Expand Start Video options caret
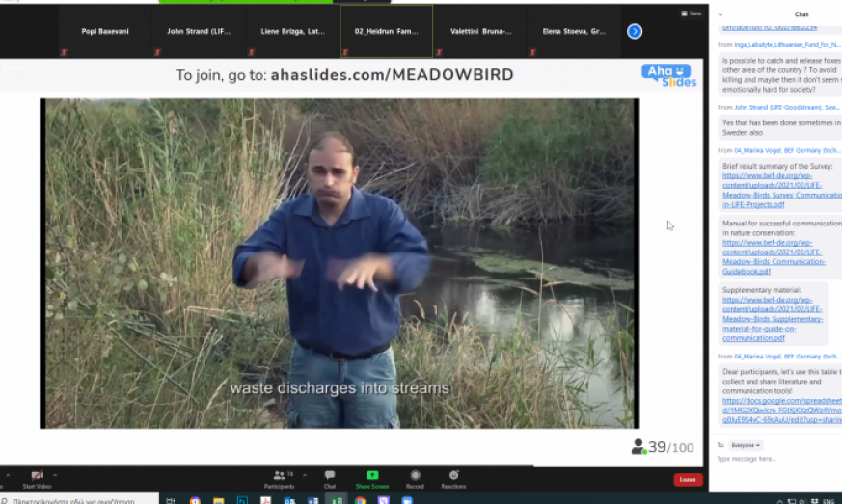The image size is (842, 504). (x=55, y=475)
